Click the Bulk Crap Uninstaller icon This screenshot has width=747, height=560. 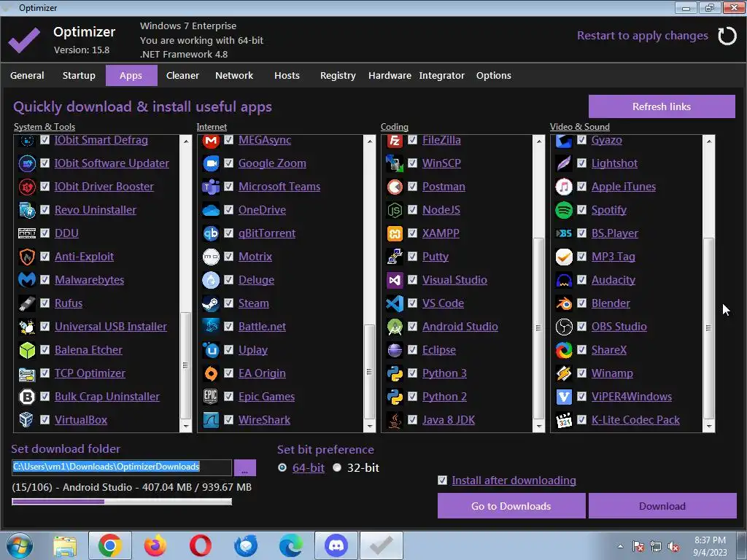pos(27,396)
